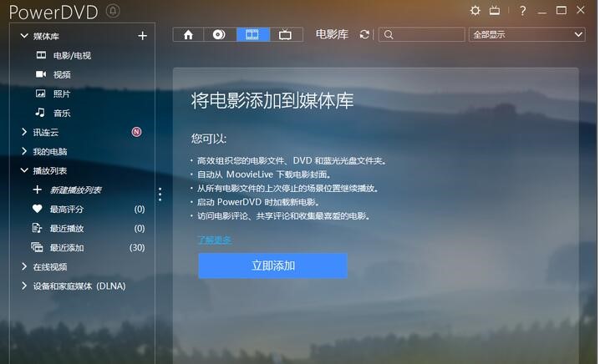Viewport: 600px width, 364px height.
Task: Click the search magnifier icon
Action: 389,35
